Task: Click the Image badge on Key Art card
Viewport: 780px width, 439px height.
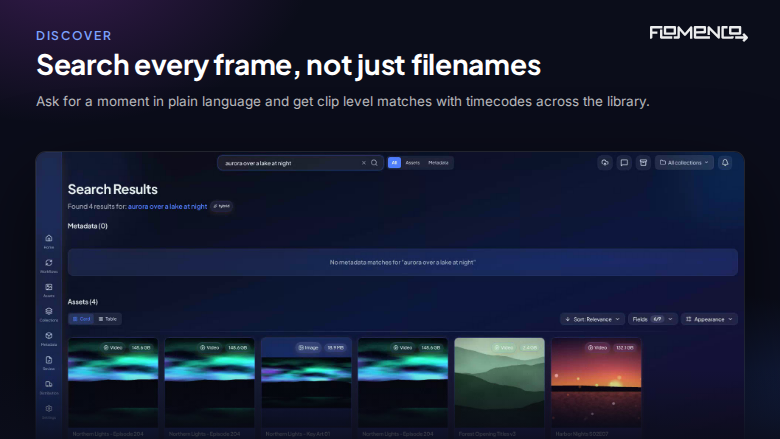Action: click(x=308, y=348)
